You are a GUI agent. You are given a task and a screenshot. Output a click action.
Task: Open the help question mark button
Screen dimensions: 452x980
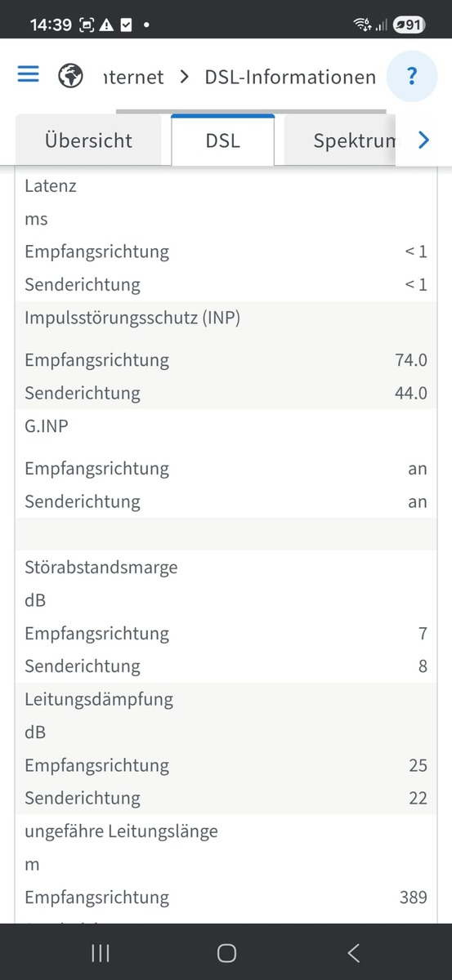pyautogui.click(x=412, y=77)
